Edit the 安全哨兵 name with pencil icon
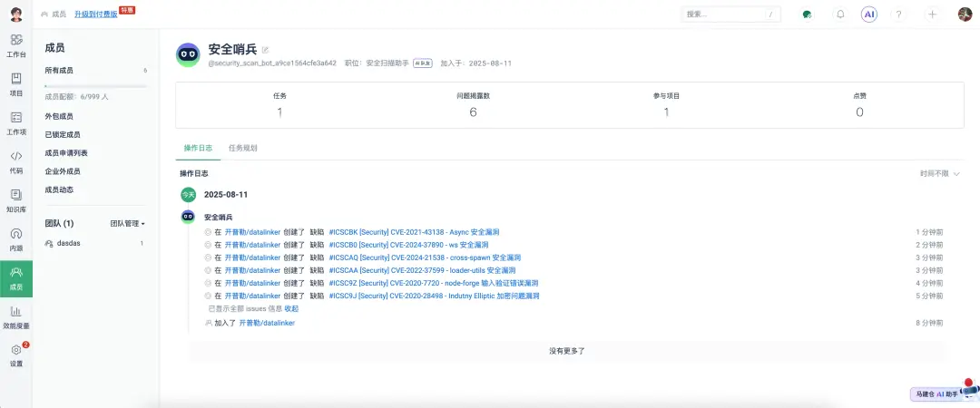Screen dimensions: 980x408 click(x=265, y=50)
